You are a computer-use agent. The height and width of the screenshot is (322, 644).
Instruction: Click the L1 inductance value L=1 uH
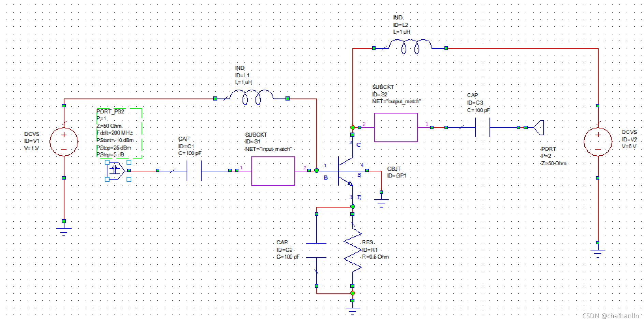click(243, 82)
